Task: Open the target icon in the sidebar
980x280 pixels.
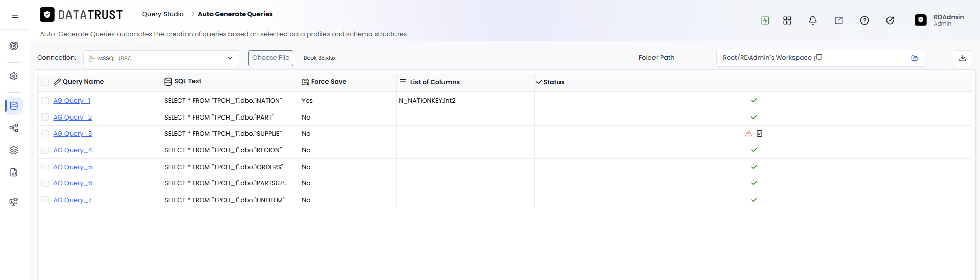Action: click(14, 46)
